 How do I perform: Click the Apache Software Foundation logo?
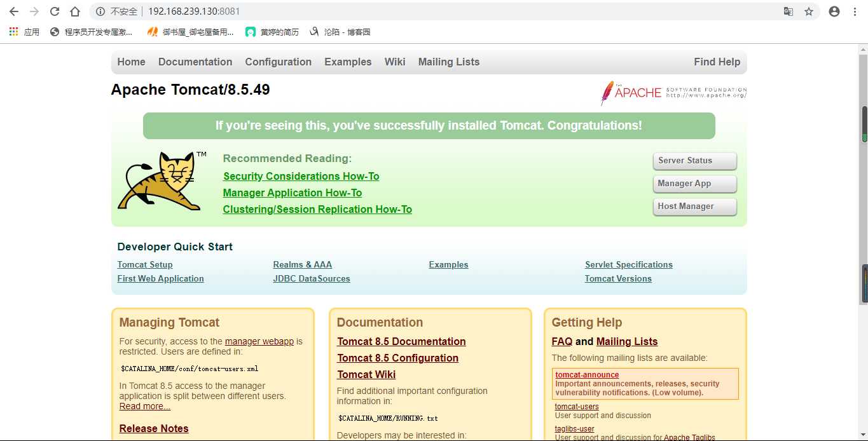(x=673, y=93)
